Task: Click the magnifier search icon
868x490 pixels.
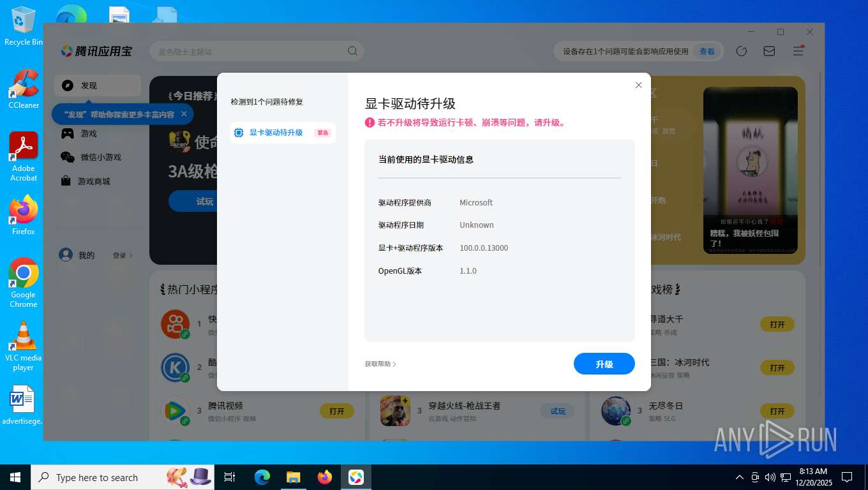Action: click(352, 52)
